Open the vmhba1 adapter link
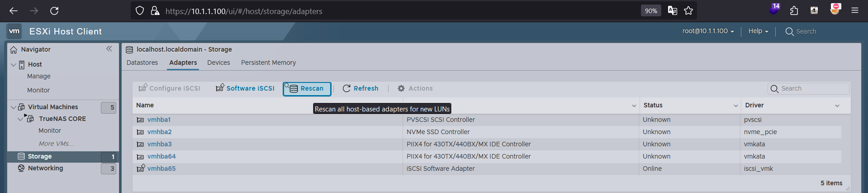The image size is (868, 193). point(159,120)
